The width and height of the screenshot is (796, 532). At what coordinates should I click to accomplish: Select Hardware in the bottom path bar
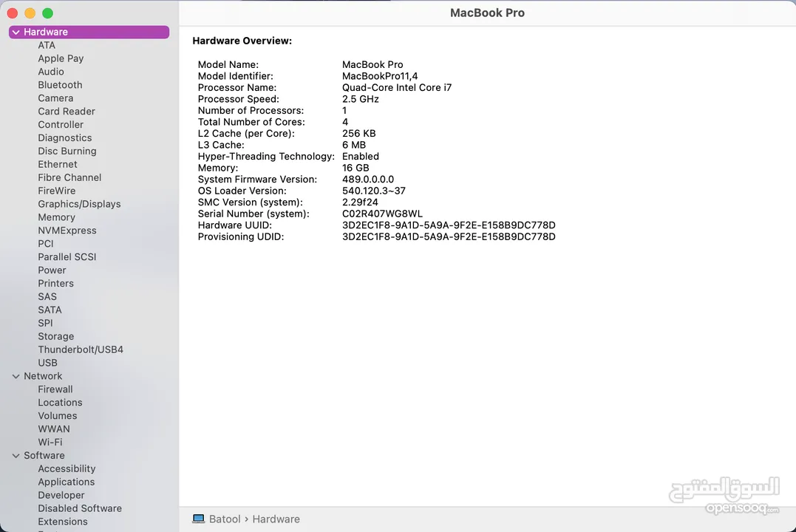coord(276,519)
